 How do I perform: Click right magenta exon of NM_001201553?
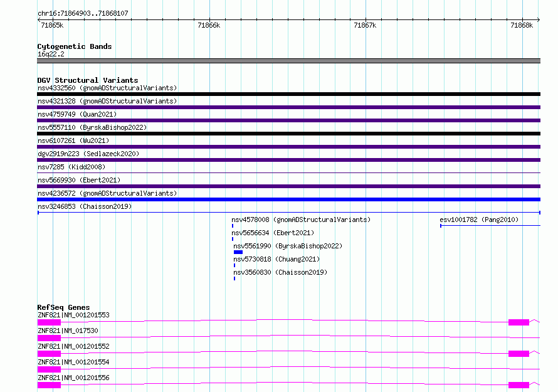point(519,322)
